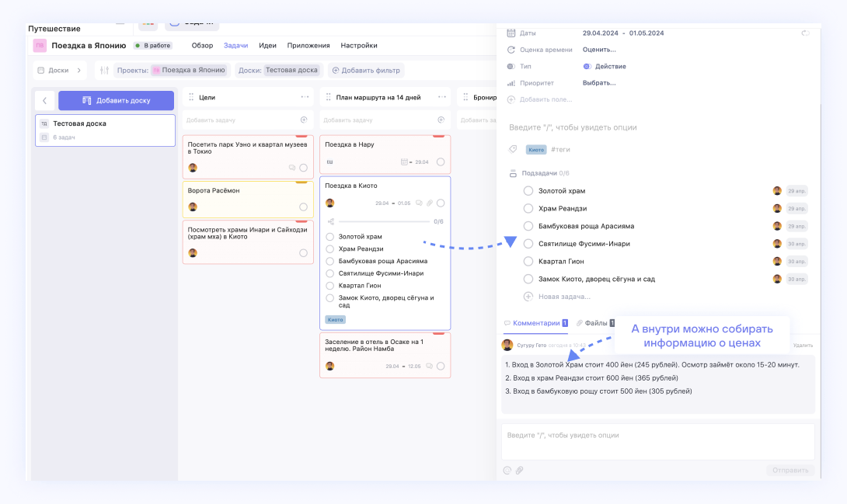The width and height of the screenshot is (847, 504).
Task: Click the Добавить доску button
Action: coord(116,100)
